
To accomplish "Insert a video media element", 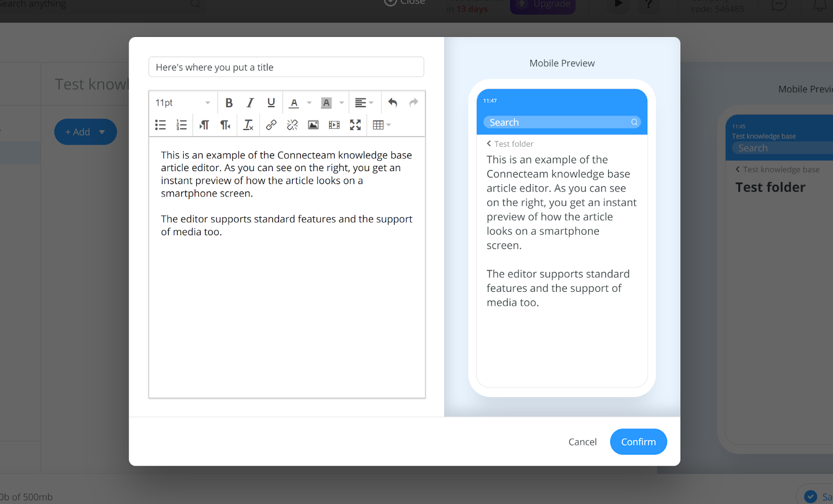I will pos(334,125).
